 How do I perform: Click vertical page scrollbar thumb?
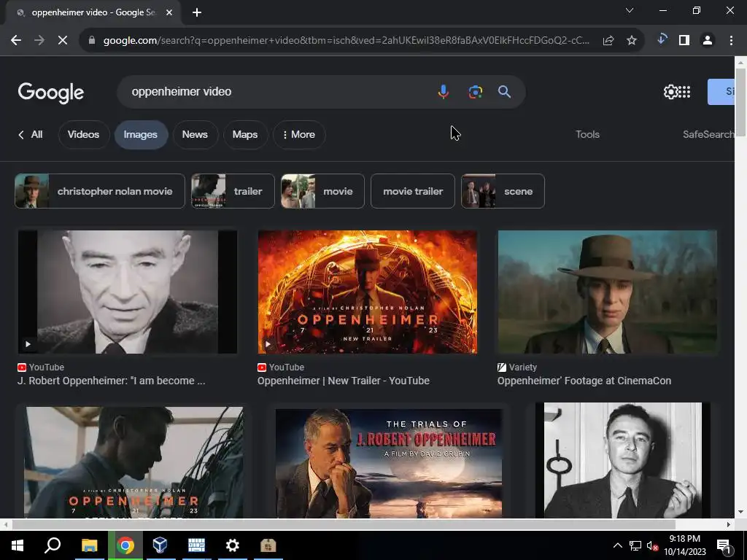(740, 102)
